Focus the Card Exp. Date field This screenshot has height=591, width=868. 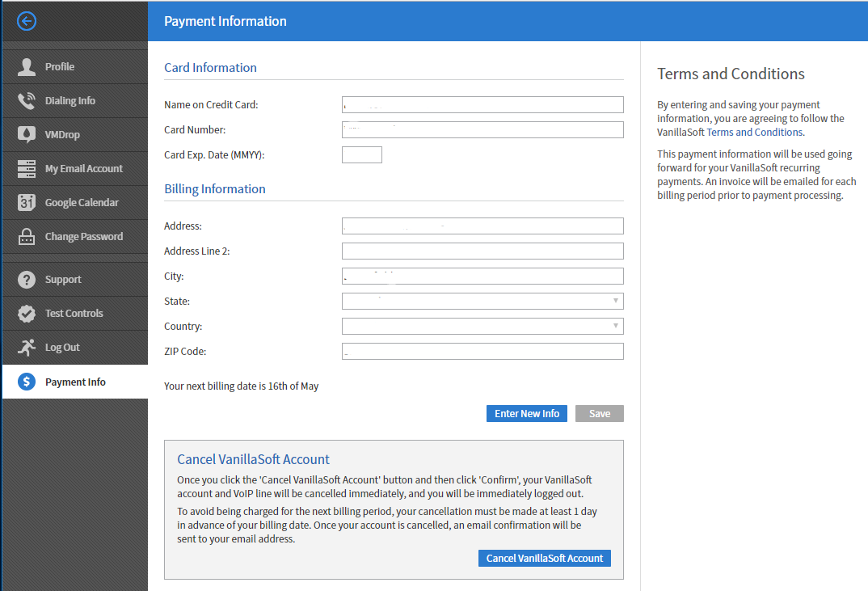point(361,155)
